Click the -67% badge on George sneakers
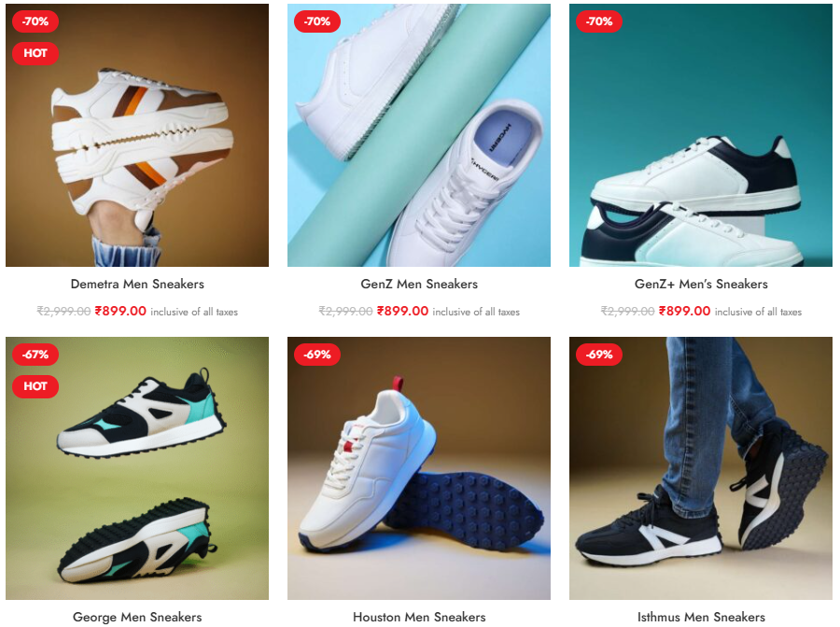Viewport: 840px width, 627px height. pyautogui.click(x=35, y=355)
